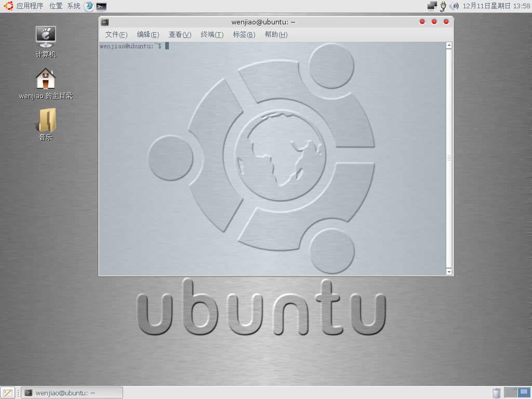Image resolution: width=532 pixels, height=399 pixels.
Task: Click the scrollbar down arrow in terminal
Action: pos(449,272)
